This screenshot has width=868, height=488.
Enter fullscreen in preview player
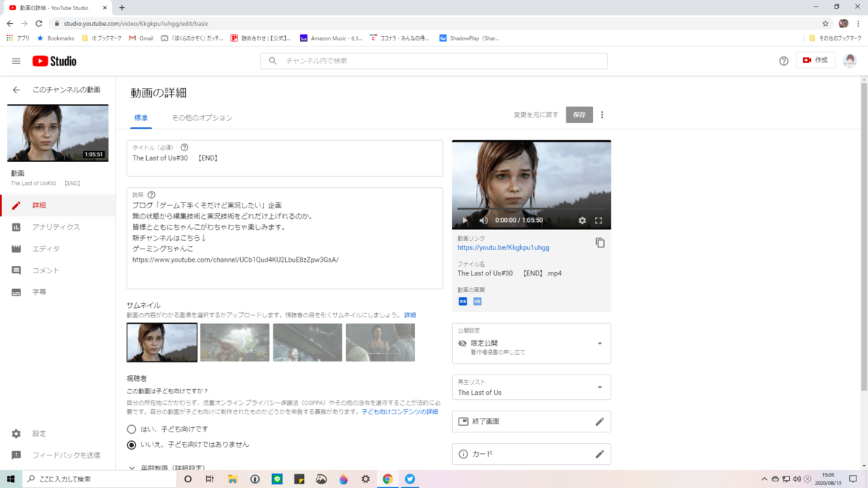tap(599, 221)
